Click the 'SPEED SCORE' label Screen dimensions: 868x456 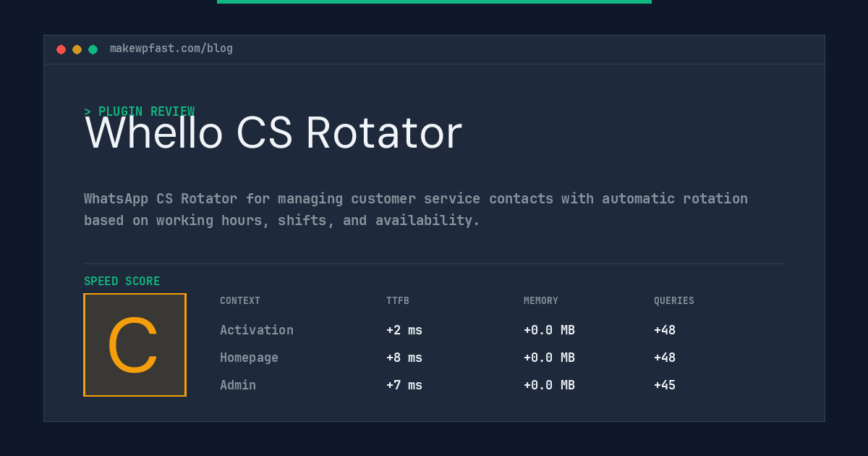[x=122, y=282]
